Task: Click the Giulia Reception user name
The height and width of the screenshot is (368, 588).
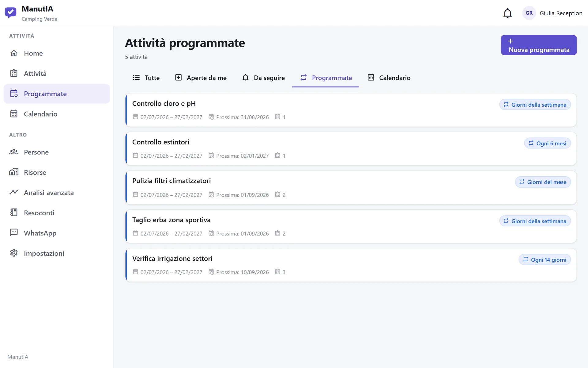Action: (x=561, y=13)
